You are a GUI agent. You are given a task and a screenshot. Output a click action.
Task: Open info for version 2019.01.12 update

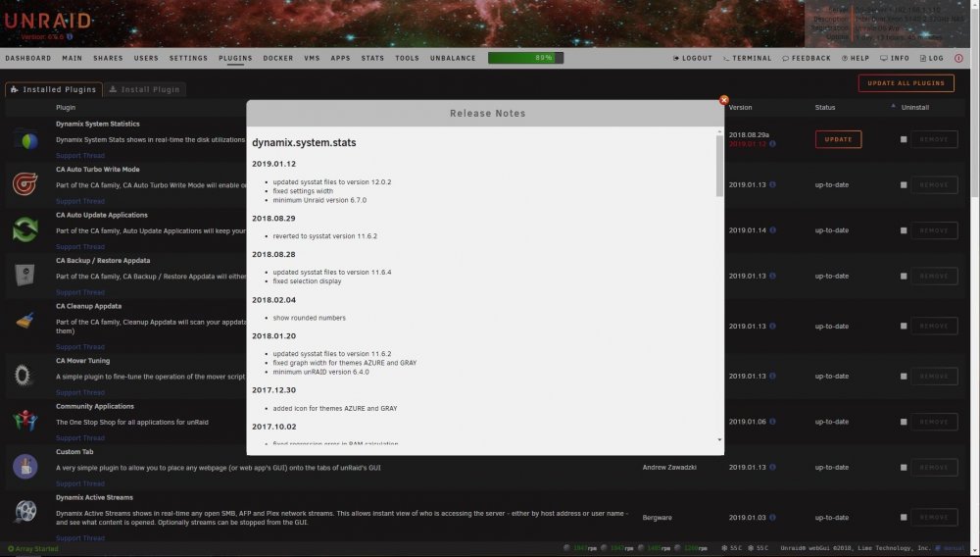[x=772, y=144]
